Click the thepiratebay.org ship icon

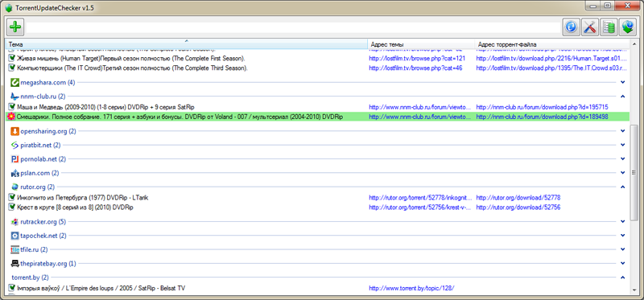click(14, 263)
